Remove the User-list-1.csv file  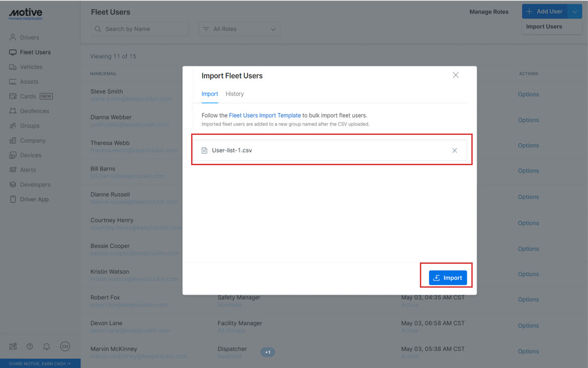[x=454, y=151]
